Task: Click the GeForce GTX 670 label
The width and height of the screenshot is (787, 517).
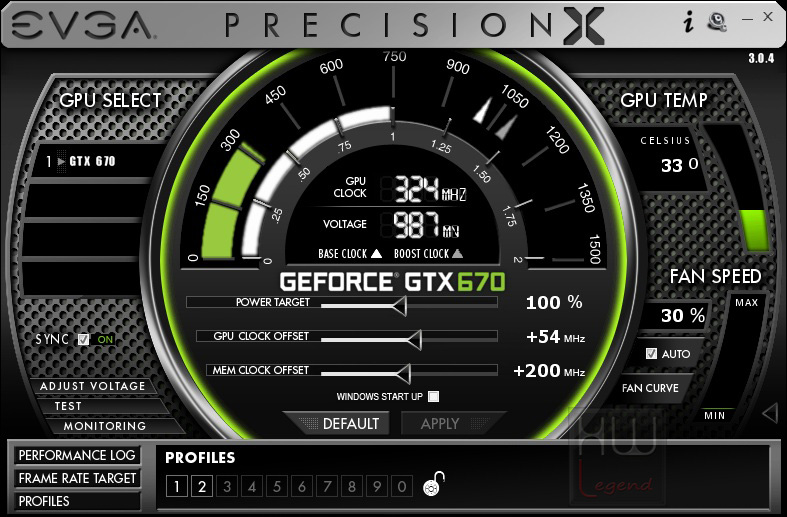Action: [x=392, y=282]
